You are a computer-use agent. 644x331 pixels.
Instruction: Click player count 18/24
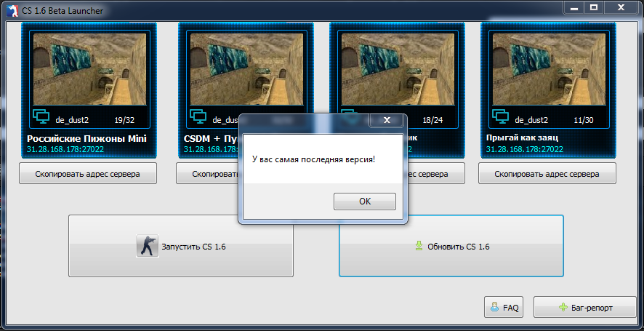(433, 121)
